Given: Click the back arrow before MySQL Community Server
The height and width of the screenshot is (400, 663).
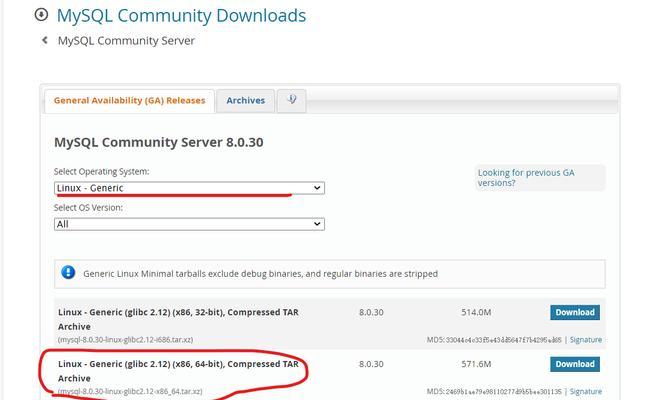Looking at the screenshot, I should point(44,40).
